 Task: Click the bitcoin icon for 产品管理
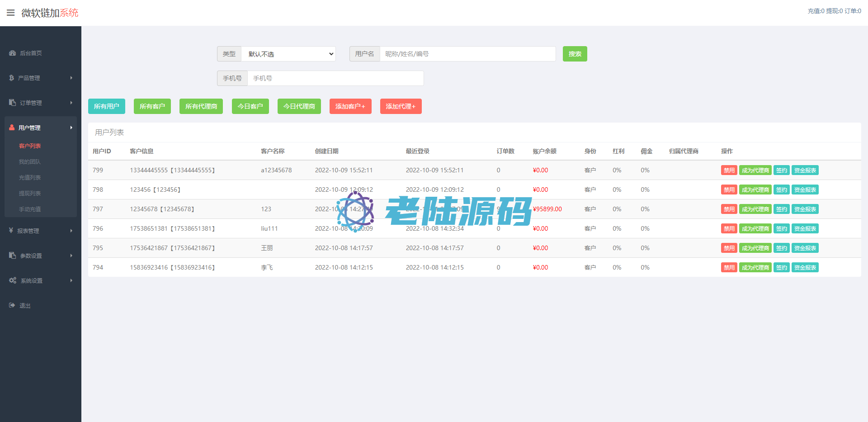click(12, 78)
